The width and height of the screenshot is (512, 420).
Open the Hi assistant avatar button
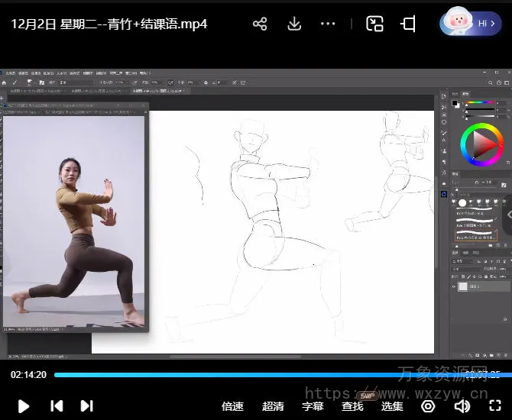[470, 23]
